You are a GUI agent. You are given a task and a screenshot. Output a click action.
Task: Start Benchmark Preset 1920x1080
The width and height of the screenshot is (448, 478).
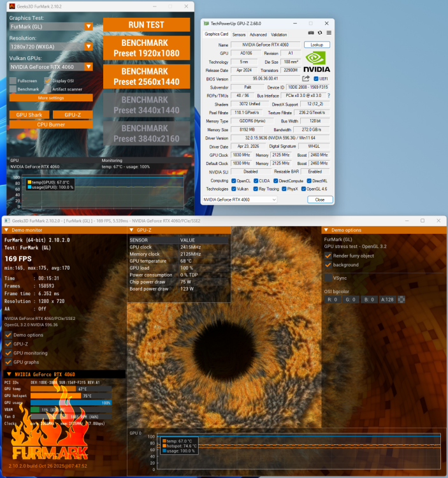tap(147, 48)
